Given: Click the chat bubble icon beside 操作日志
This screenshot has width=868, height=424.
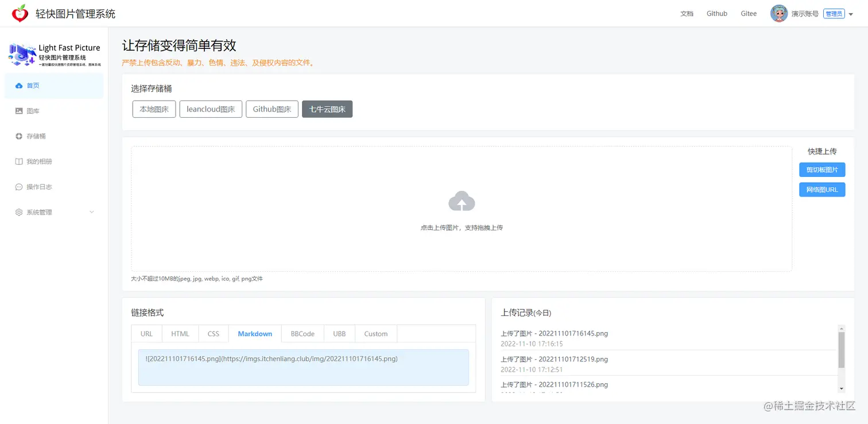Looking at the screenshot, I should [x=19, y=187].
